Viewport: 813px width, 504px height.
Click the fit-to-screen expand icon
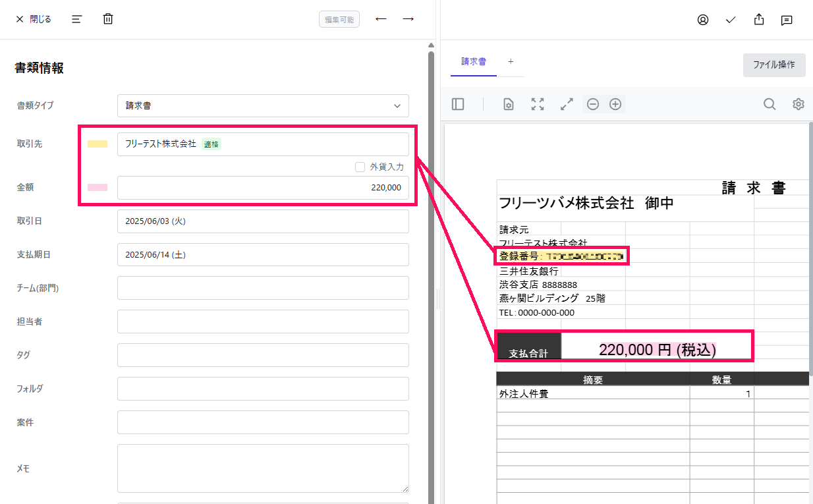coord(538,103)
